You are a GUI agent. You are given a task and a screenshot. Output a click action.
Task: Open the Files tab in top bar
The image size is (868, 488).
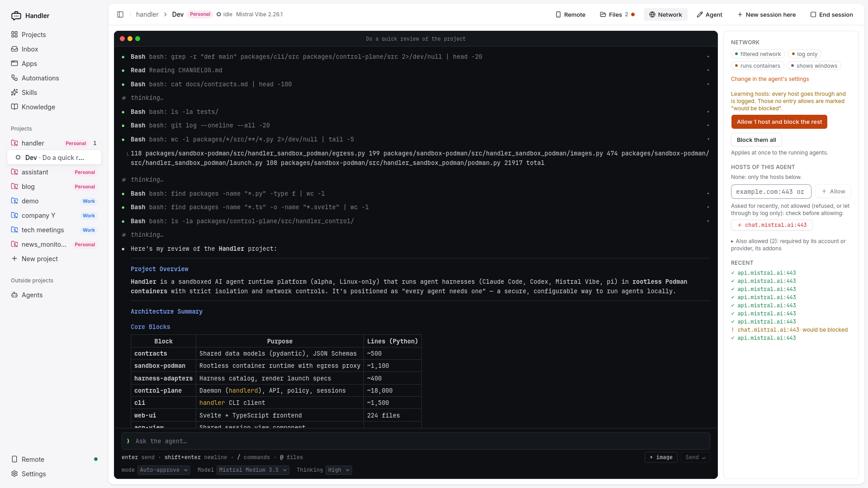click(x=617, y=14)
